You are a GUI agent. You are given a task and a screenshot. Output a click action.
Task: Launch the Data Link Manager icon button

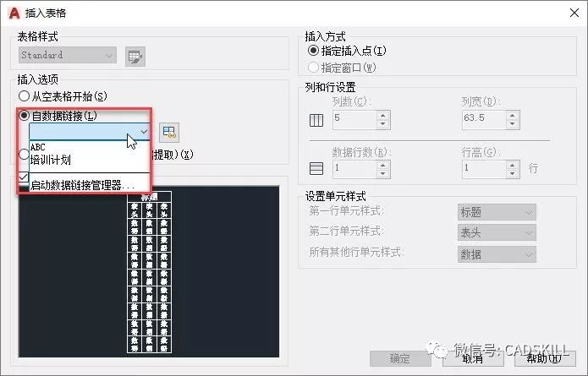tap(169, 132)
